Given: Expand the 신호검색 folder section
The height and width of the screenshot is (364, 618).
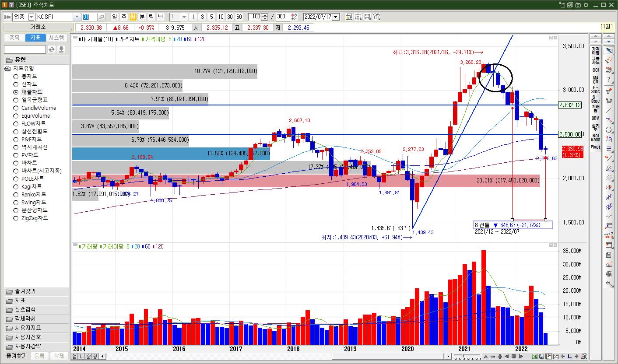Looking at the screenshot, I should click(x=36, y=310).
